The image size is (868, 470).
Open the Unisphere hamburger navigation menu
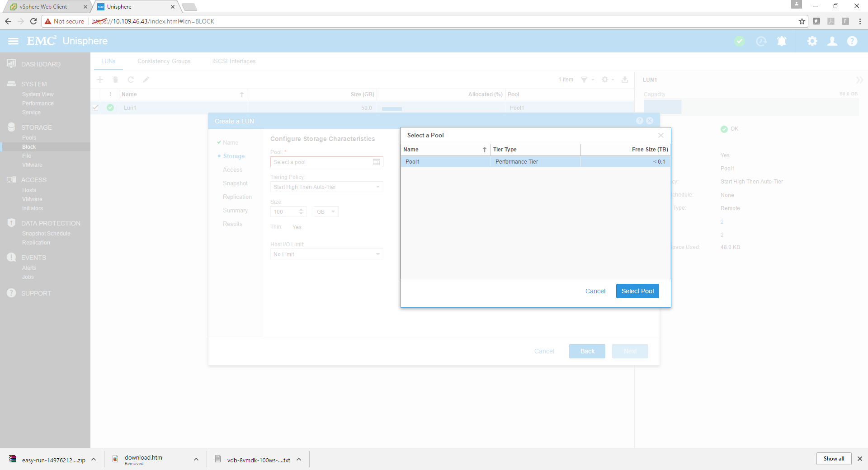pyautogui.click(x=14, y=41)
